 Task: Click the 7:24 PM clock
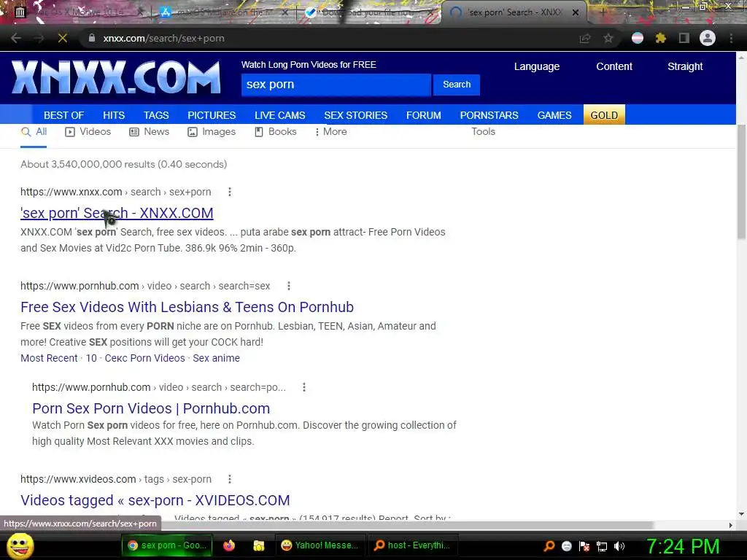coord(683,546)
